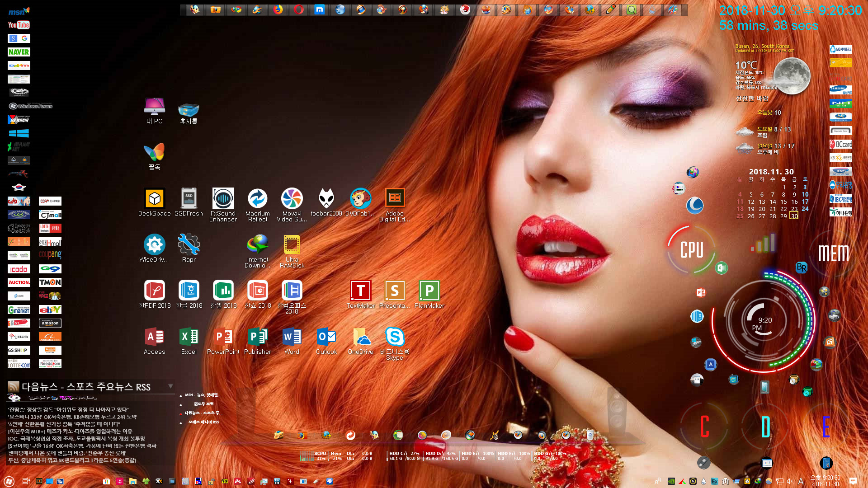Image resolution: width=868 pixels, height=488 pixels.
Task: Launch TextMaker from the desktop
Action: coord(361,294)
